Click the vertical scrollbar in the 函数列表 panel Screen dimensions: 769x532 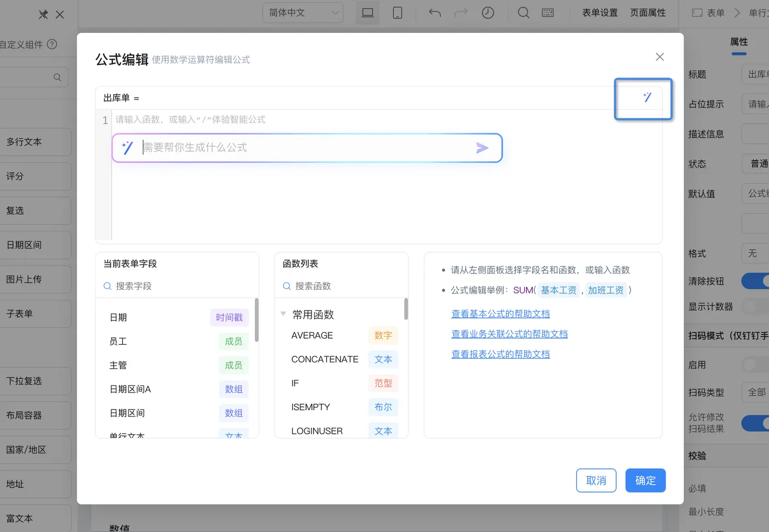(x=406, y=309)
